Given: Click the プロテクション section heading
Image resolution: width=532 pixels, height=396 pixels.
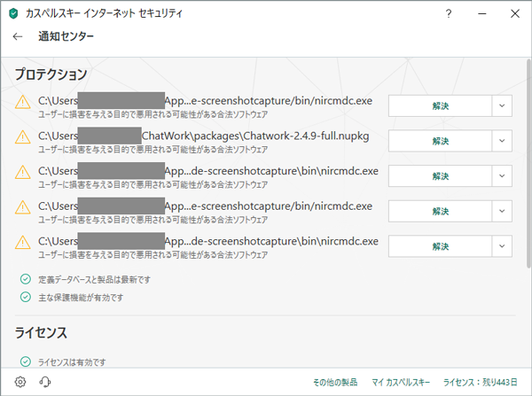Looking at the screenshot, I should (51, 74).
